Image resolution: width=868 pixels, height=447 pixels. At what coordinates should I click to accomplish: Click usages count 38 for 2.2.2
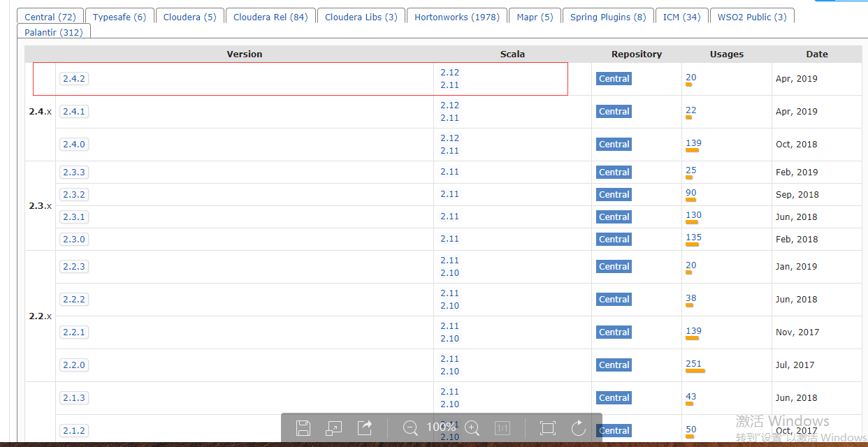[x=691, y=298]
